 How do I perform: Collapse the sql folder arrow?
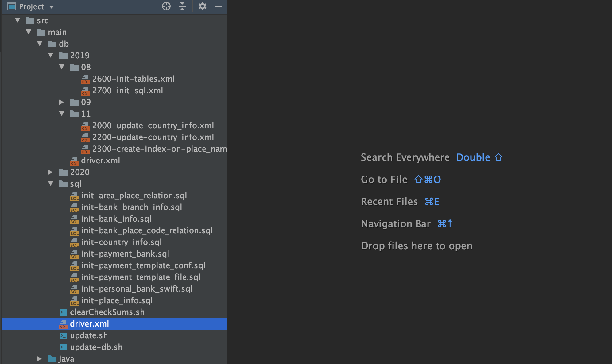pyautogui.click(x=51, y=184)
